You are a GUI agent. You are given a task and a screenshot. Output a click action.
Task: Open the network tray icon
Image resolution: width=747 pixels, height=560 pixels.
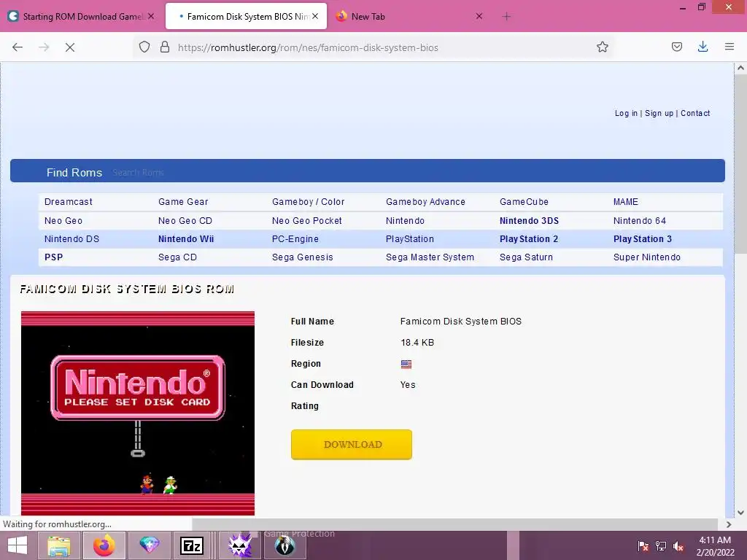(661, 546)
